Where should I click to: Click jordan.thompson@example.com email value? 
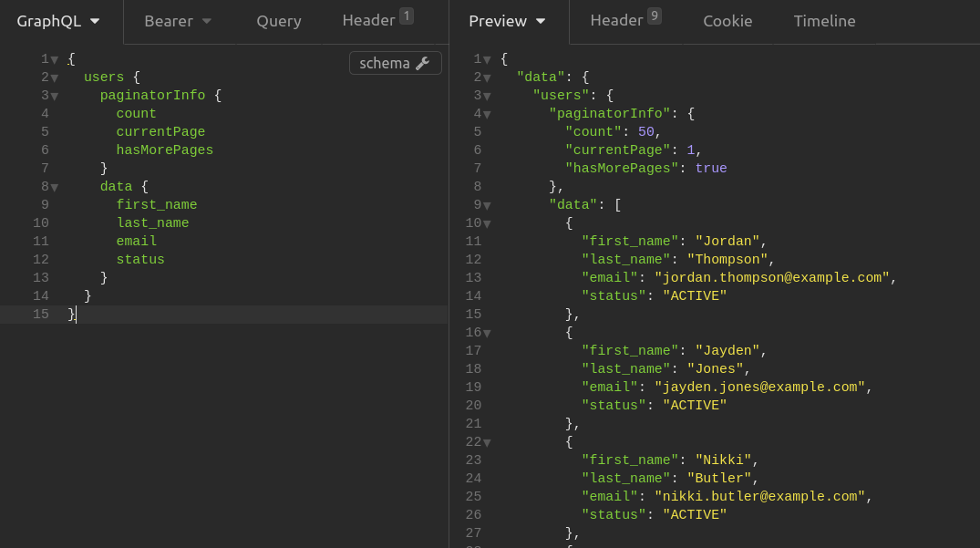(771, 277)
